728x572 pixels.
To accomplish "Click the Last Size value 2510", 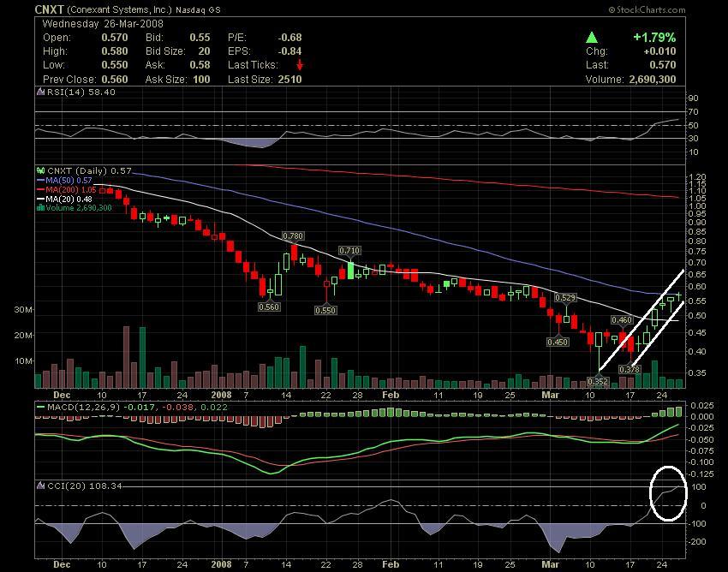I will pos(289,80).
